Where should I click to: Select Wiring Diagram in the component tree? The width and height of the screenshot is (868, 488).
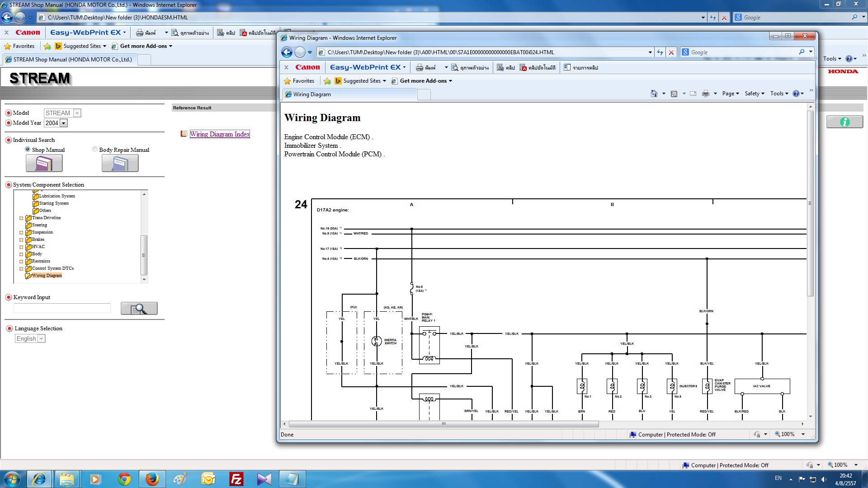[x=47, y=276]
